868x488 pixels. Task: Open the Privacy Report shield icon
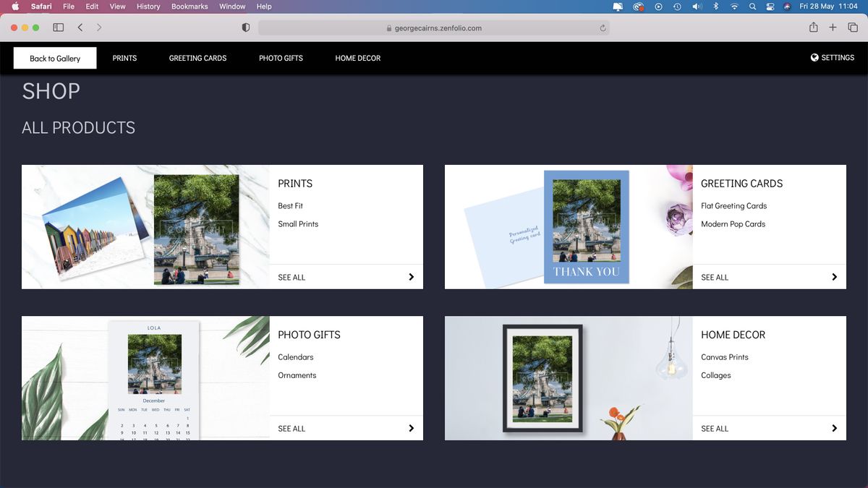pos(245,27)
